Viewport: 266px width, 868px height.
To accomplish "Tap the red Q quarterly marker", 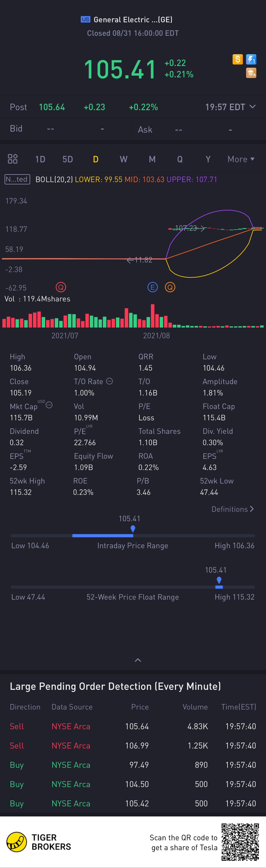I will [61, 287].
